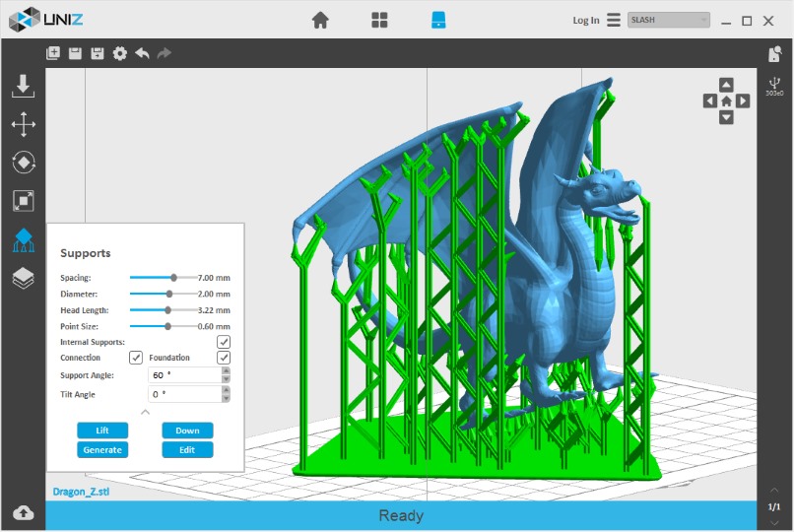Click the Generate supports button
The height and width of the screenshot is (532, 794).
[x=102, y=449]
